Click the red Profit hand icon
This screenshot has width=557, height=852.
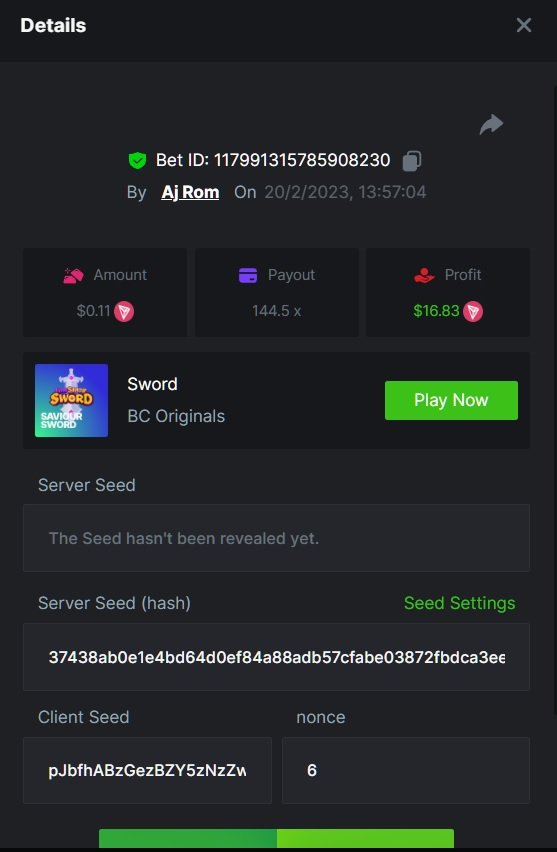(x=424, y=275)
